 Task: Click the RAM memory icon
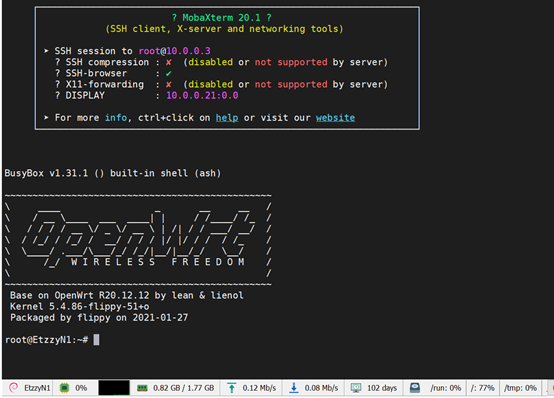(x=142, y=388)
